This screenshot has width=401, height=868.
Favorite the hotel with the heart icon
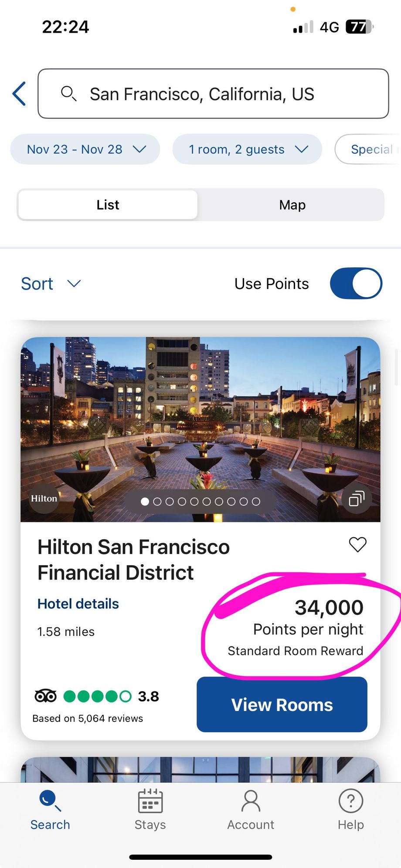[357, 545]
